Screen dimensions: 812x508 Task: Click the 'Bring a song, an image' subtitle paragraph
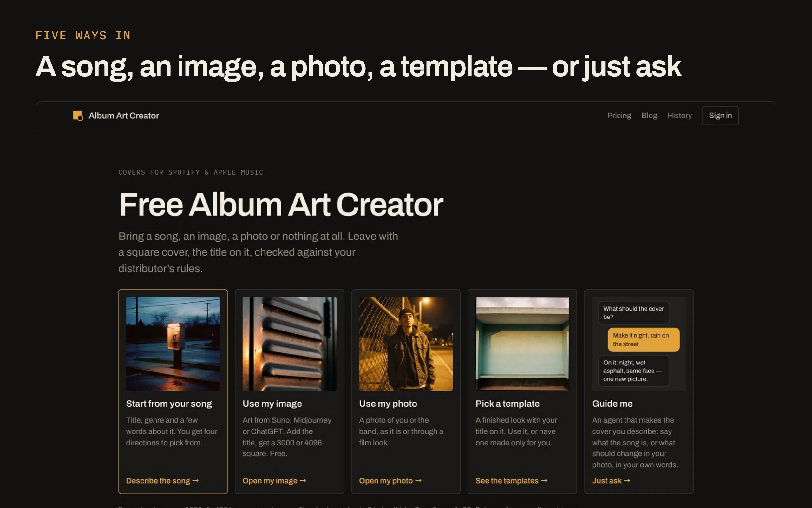(x=258, y=252)
